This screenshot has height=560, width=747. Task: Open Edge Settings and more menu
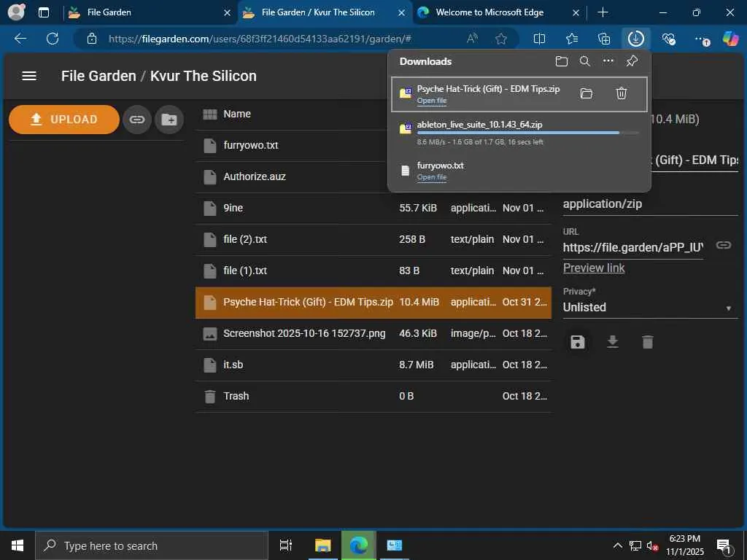701,39
